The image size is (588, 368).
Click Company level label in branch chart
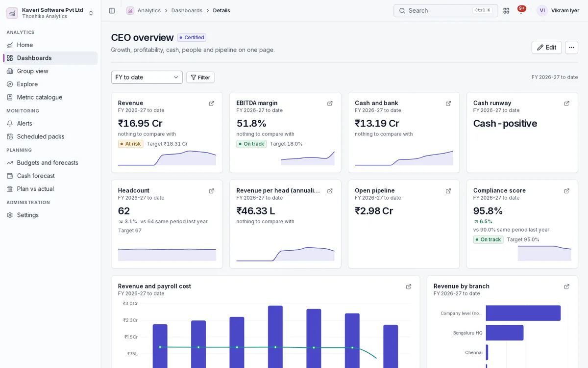[462, 313]
